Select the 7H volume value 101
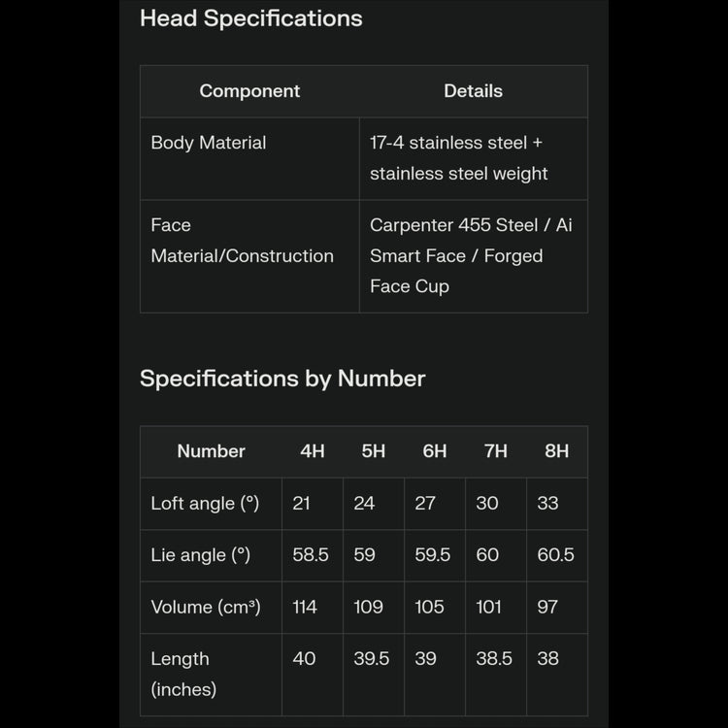 (489, 608)
